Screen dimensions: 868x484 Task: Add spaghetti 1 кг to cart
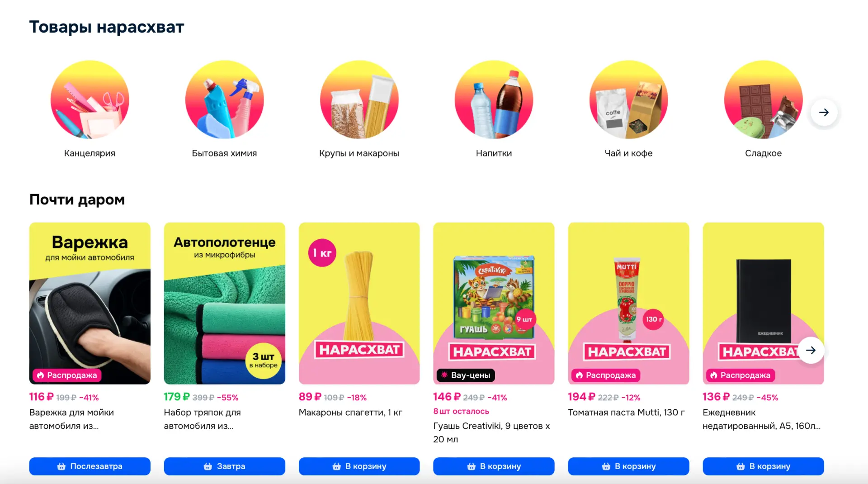pos(359,466)
